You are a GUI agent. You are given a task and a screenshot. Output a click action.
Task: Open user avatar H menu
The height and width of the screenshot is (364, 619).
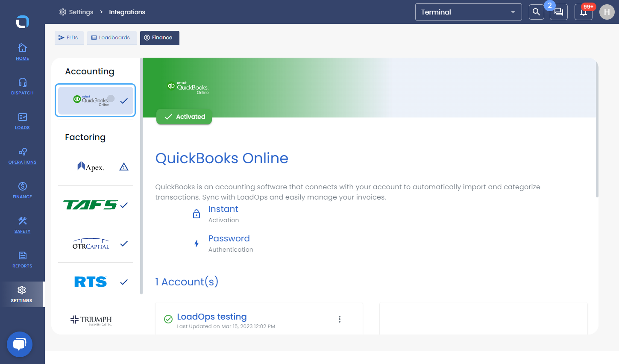[x=607, y=12]
